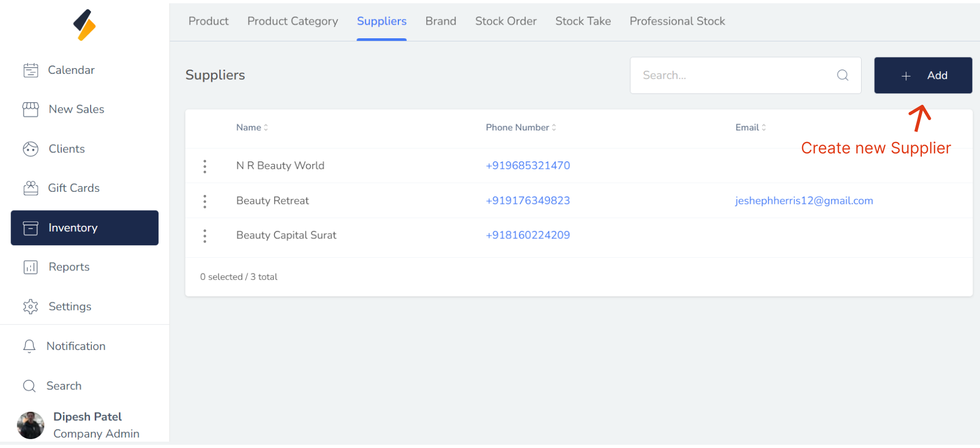
Task: Toggle Email column sort order
Action: (750, 127)
